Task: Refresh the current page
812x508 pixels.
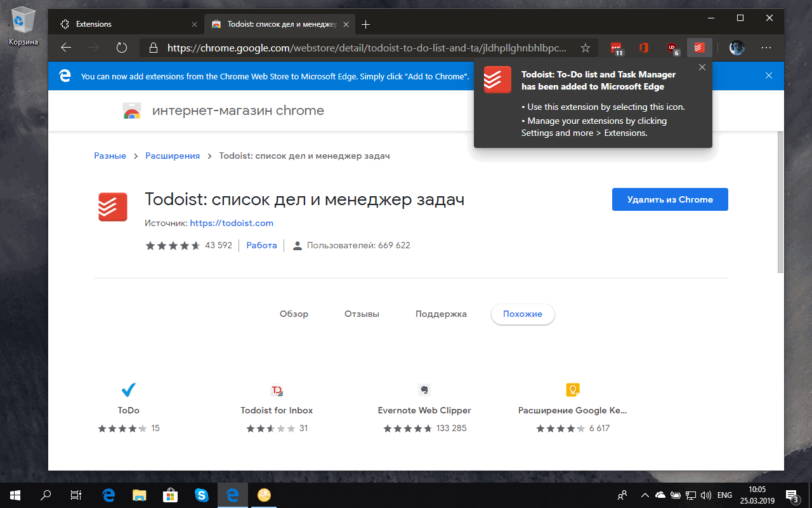Action: (122, 48)
